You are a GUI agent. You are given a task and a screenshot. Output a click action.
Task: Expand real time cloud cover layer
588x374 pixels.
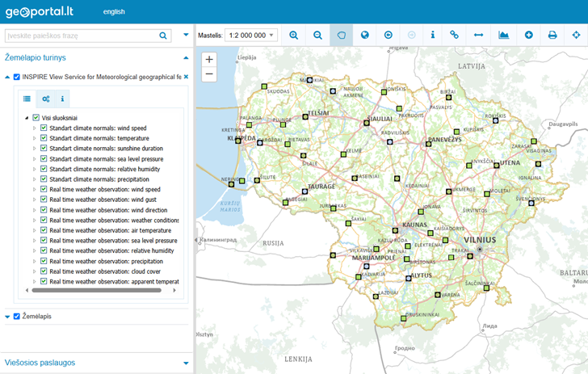(35, 271)
